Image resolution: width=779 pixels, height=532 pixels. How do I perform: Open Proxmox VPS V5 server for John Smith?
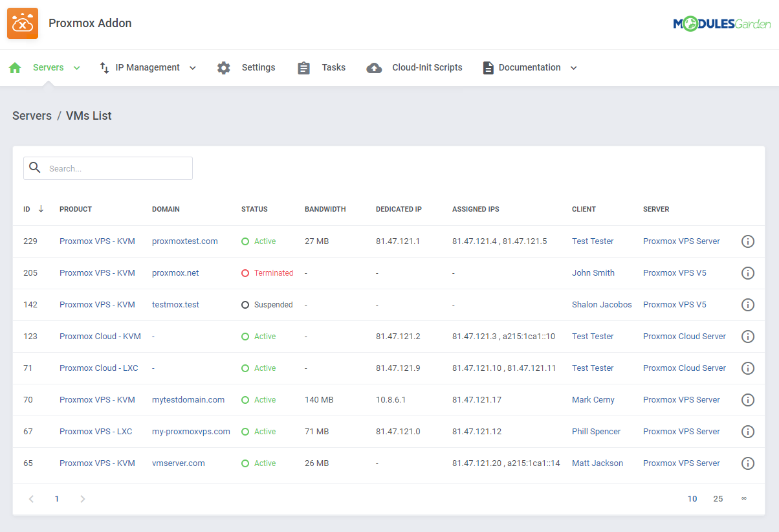pyautogui.click(x=675, y=273)
